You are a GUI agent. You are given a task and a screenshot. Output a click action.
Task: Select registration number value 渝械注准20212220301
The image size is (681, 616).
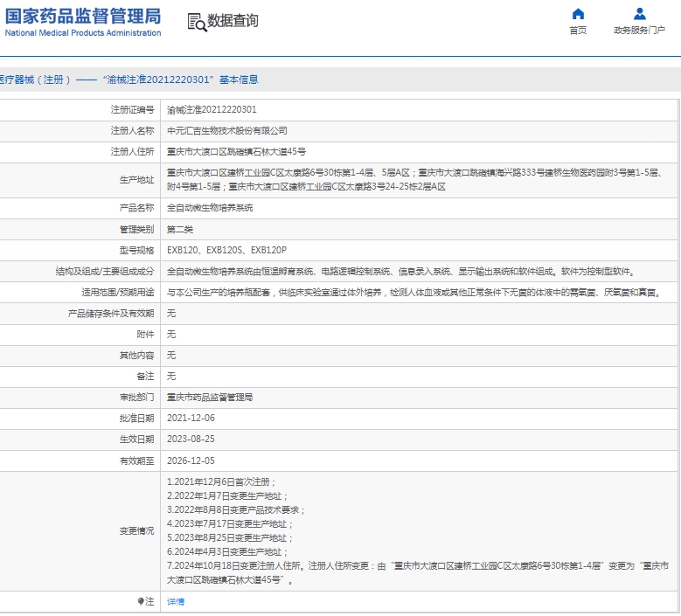coord(212,110)
